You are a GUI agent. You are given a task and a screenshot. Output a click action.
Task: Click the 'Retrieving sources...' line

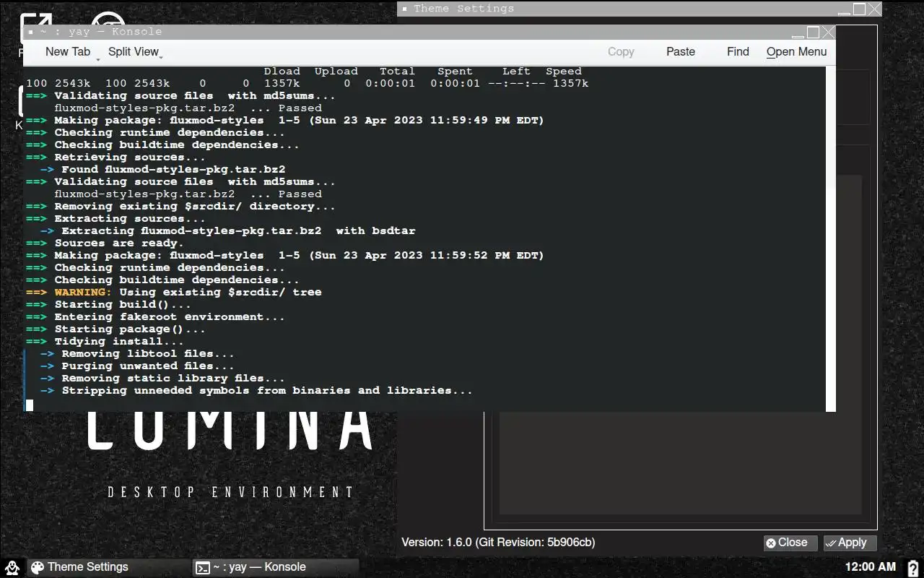116,157
